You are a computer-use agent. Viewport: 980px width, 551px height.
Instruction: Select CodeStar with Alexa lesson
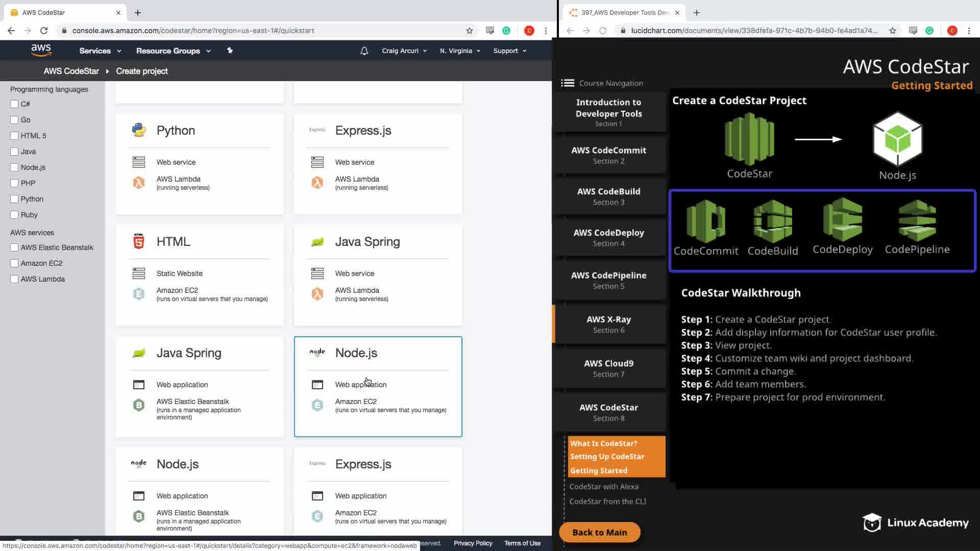click(x=604, y=487)
